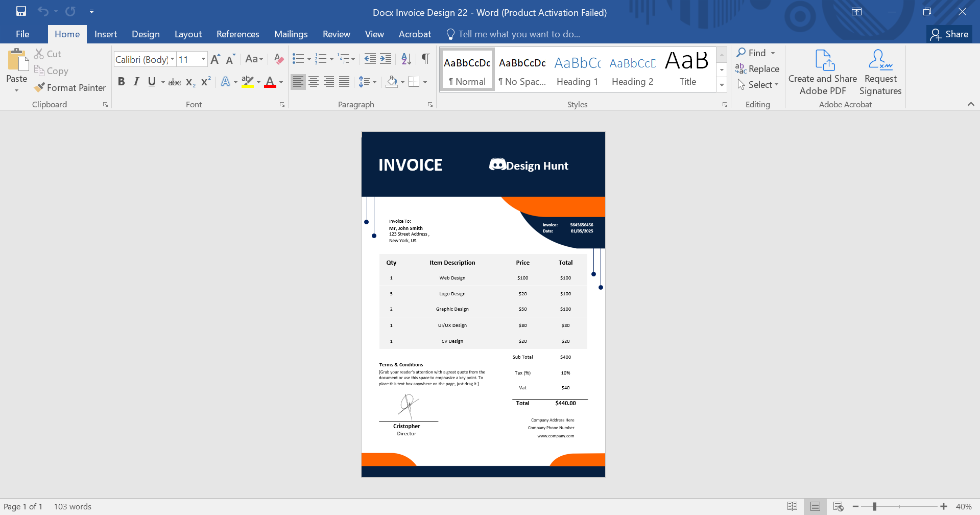Click the zoom slider handle
Image resolution: width=980 pixels, height=515 pixels.
875,506
